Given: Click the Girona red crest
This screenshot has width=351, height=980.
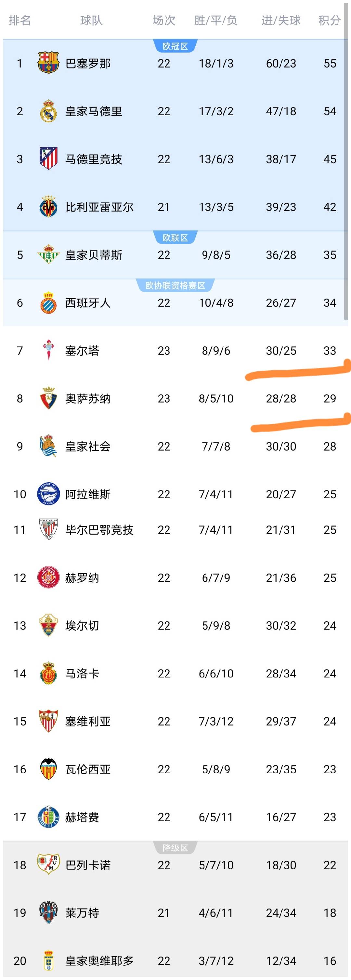Looking at the screenshot, I should pos(48,577).
